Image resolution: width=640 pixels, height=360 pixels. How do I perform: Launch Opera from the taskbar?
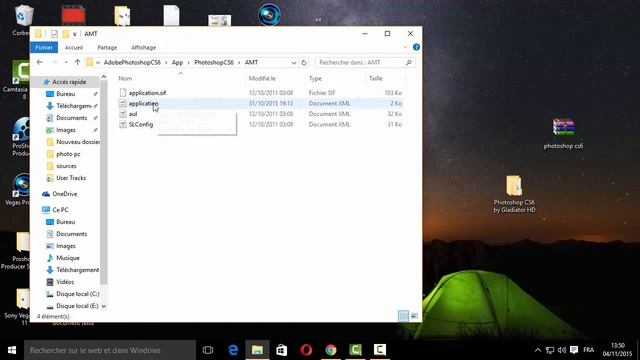point(306,350)
